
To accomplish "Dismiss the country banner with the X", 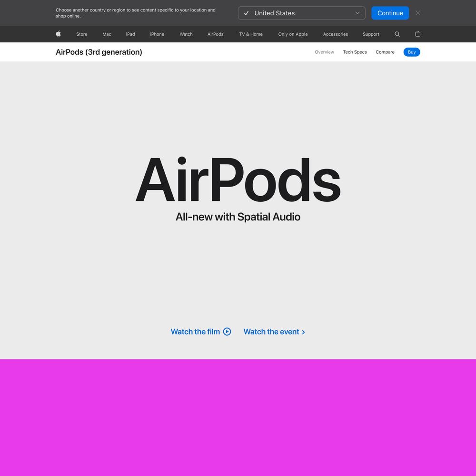I will pyautogui.click(x=418, y=13).
